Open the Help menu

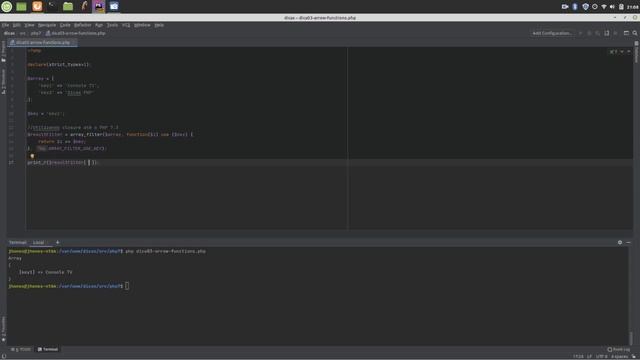pyautogui.click(x=159, y=25)
